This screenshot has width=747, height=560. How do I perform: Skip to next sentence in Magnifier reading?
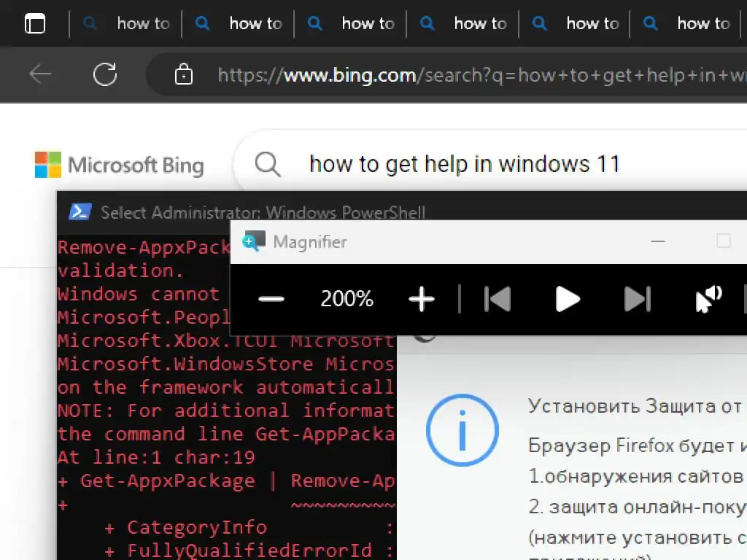tap(638, 299)
